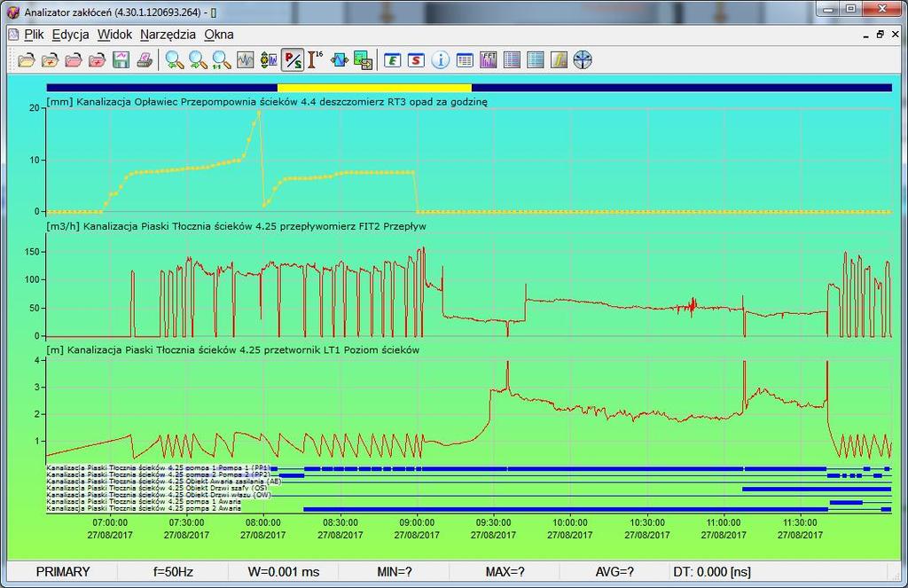Viewport: 908px width, 588px height.
Task: Restore the inner document window in menu bar
Action: coord(881,35)
